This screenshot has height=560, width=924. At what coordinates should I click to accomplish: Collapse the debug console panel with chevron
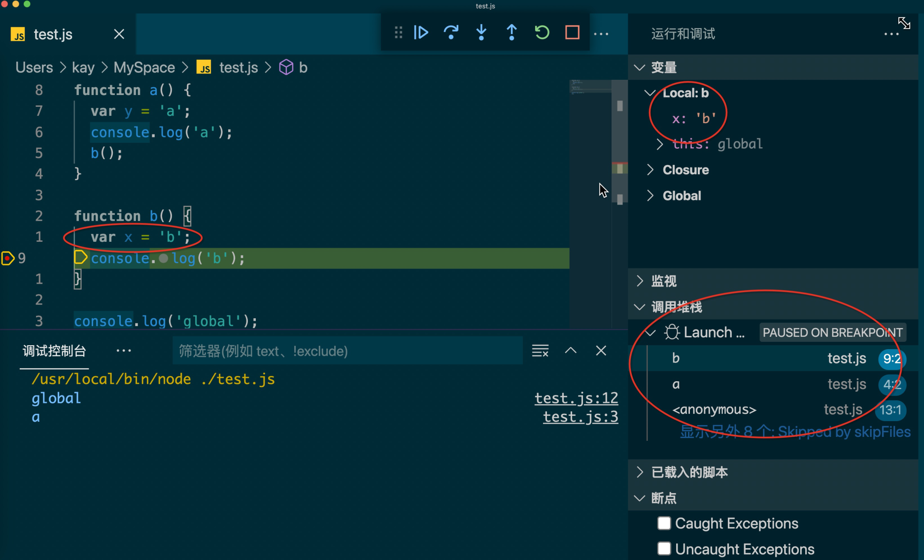(x=571, y=351)
